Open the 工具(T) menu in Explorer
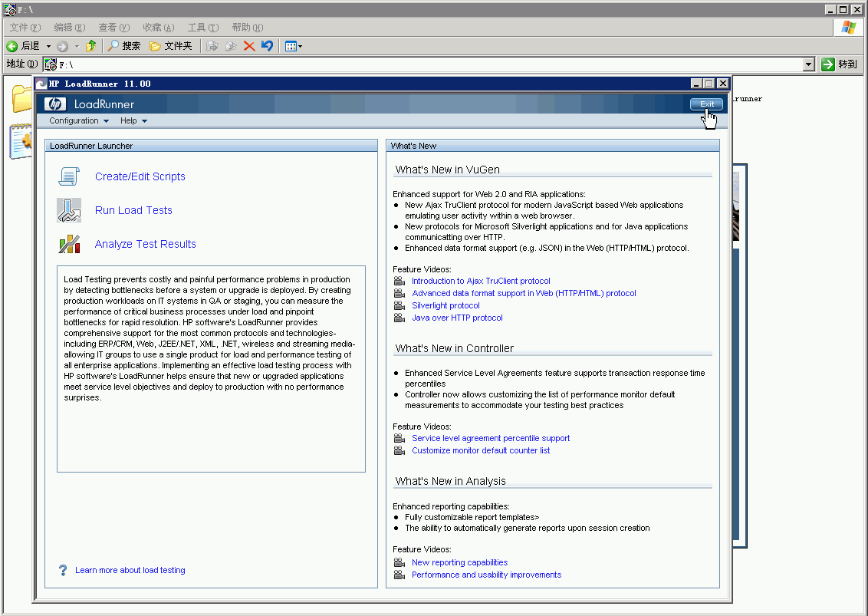Image resolution: width=868 pixels, height=616 pixels. [x=202, y=27]
